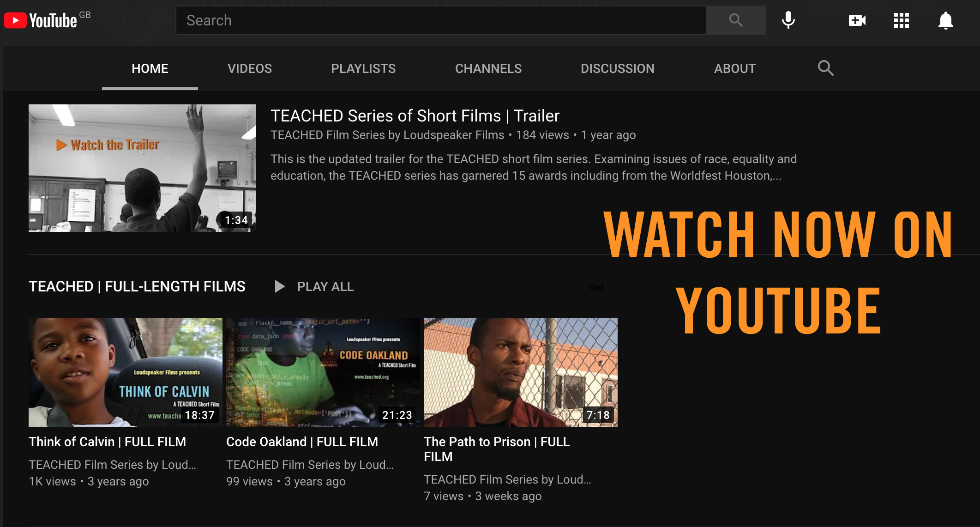Switch to the Home tab
The image size is (980, 527).
point(150,68)
